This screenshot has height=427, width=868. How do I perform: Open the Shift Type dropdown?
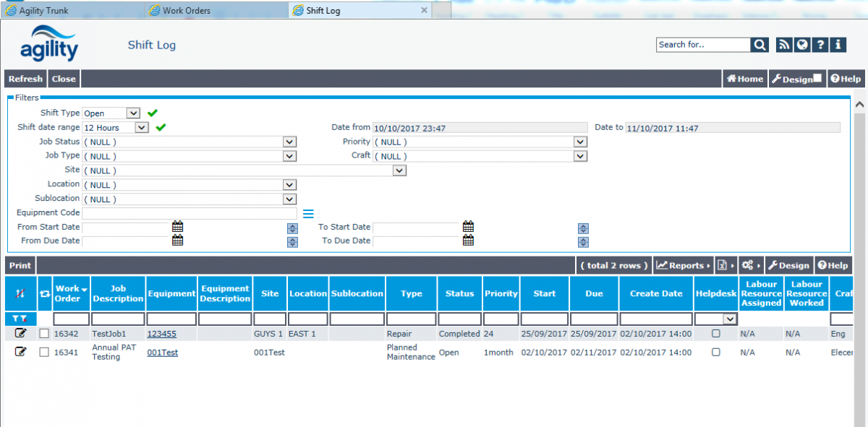tap(135, 113)
